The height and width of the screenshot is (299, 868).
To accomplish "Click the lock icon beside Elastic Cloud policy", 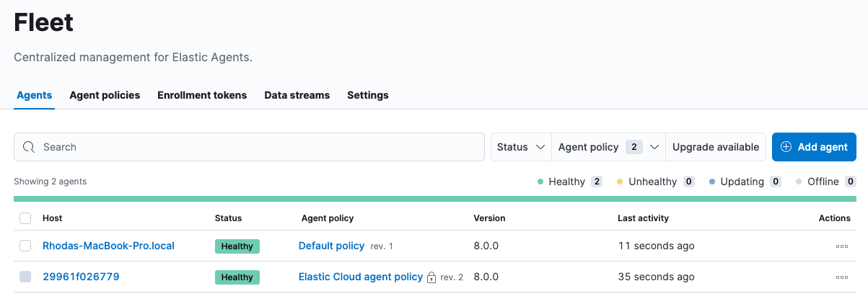I will pos(431,277).
